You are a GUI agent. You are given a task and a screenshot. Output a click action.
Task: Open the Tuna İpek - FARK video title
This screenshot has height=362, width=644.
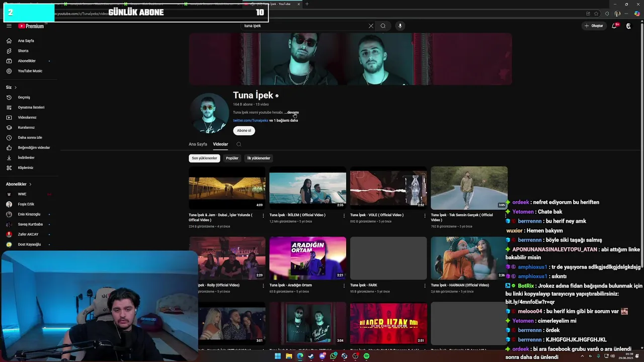(363, 285)
